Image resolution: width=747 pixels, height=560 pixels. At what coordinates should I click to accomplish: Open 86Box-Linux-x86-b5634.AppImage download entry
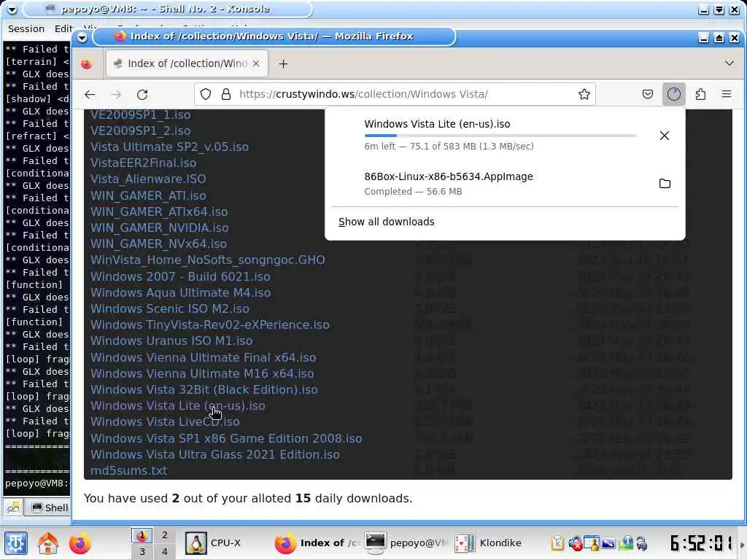click(505, 184)
